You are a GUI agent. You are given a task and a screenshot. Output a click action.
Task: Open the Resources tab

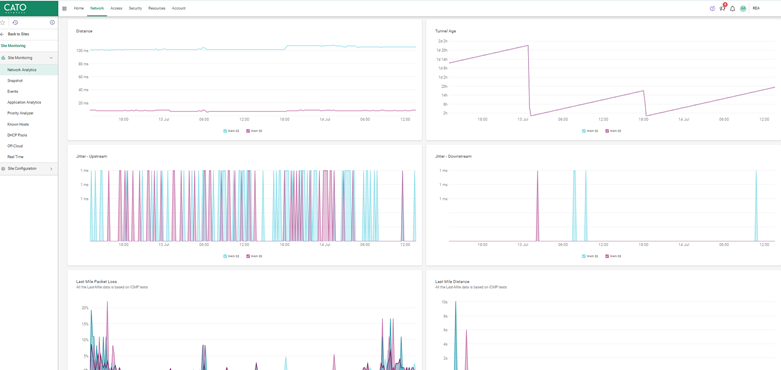[157, 8]
